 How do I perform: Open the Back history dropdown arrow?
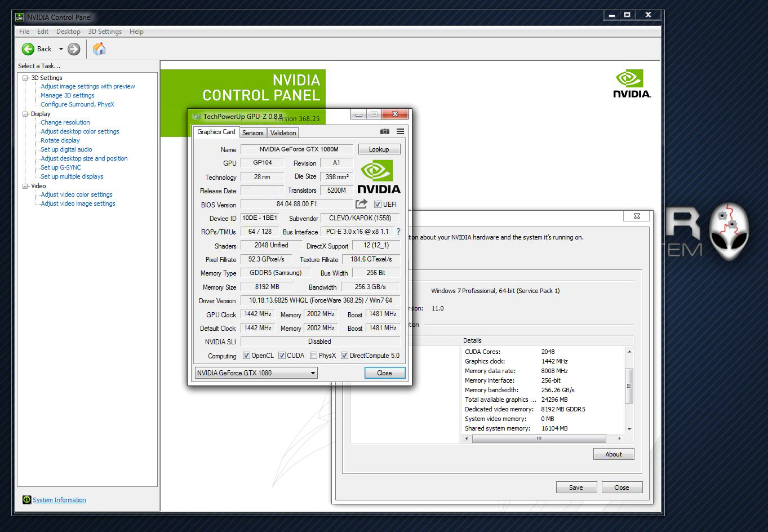click(61, 49)
